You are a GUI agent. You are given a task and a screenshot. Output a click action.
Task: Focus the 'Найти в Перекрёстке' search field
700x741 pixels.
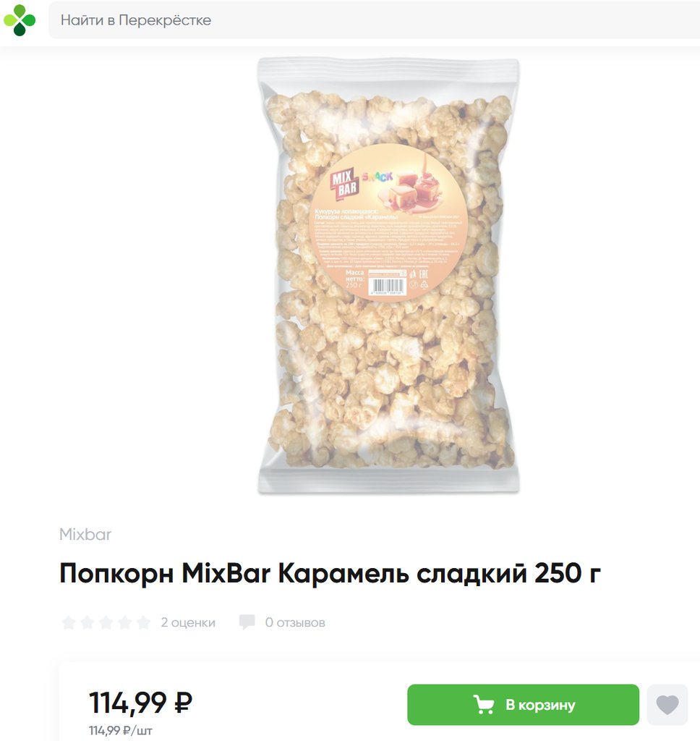click(x=374, y=20)
